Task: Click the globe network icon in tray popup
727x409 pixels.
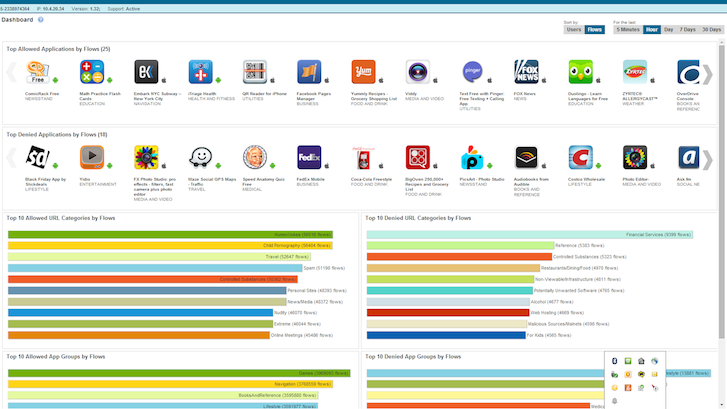Action: pyautogui.click(x=654, y=361)
